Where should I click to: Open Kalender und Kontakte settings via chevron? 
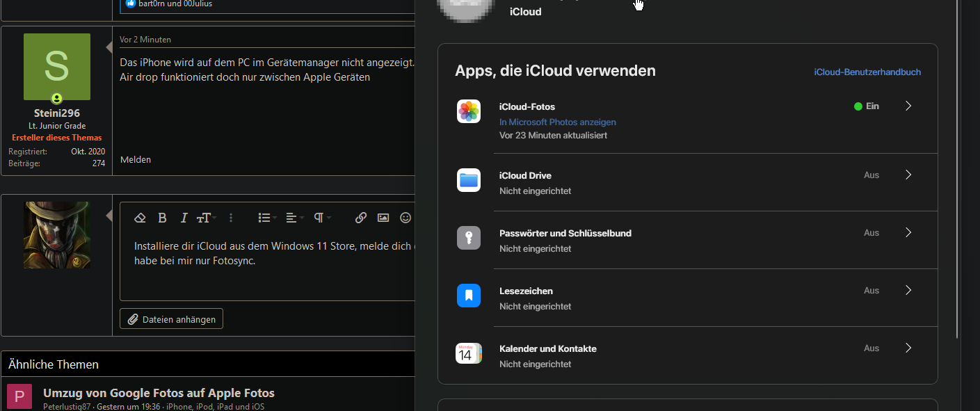pos(908,348)
